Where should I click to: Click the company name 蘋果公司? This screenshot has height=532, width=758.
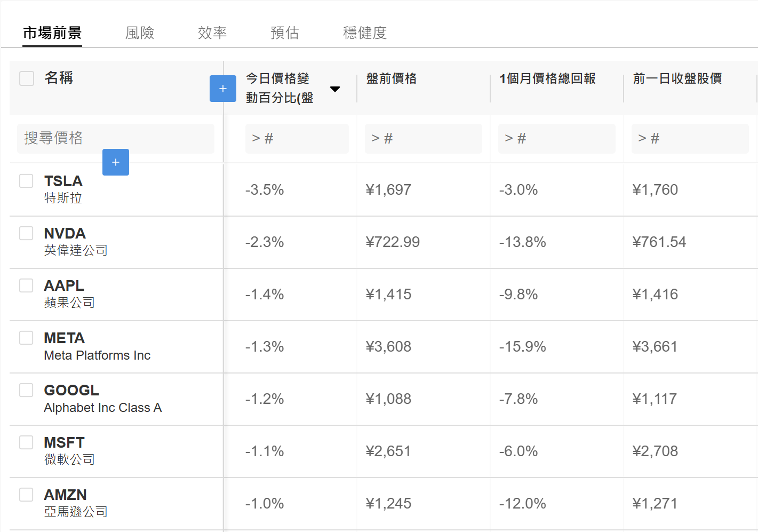tap(70, 303)
